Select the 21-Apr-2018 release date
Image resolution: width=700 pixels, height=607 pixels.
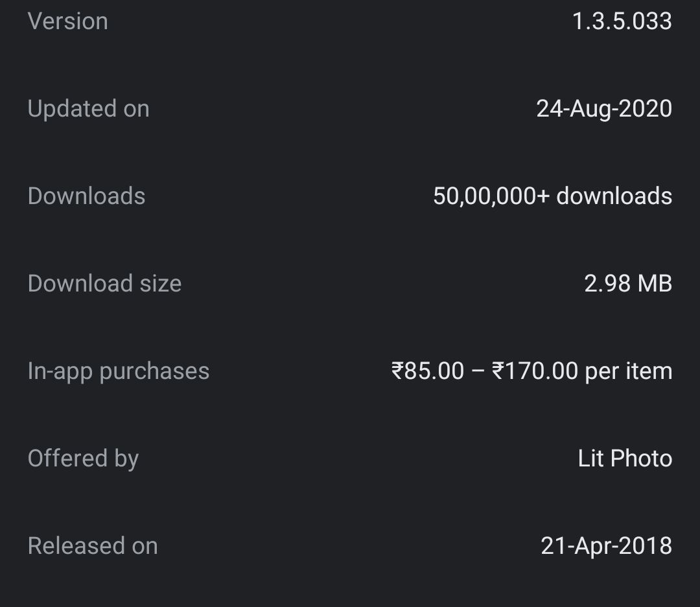tap(606, 546)
